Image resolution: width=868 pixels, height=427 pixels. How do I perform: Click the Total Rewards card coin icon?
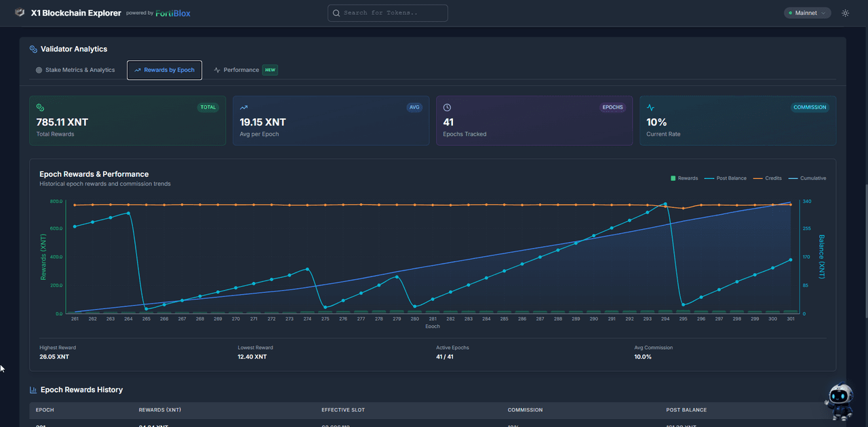(x=40, y=107)
